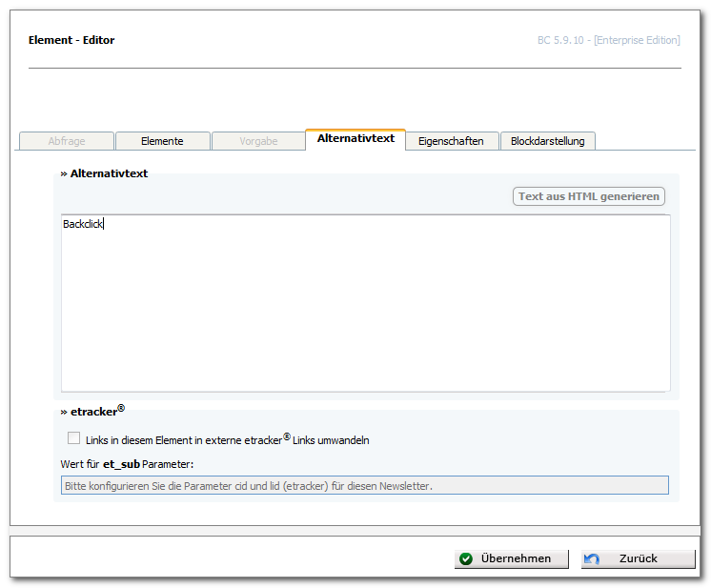
Task: Switch to the Elemente tab
Action: click(x=162, y=141)
